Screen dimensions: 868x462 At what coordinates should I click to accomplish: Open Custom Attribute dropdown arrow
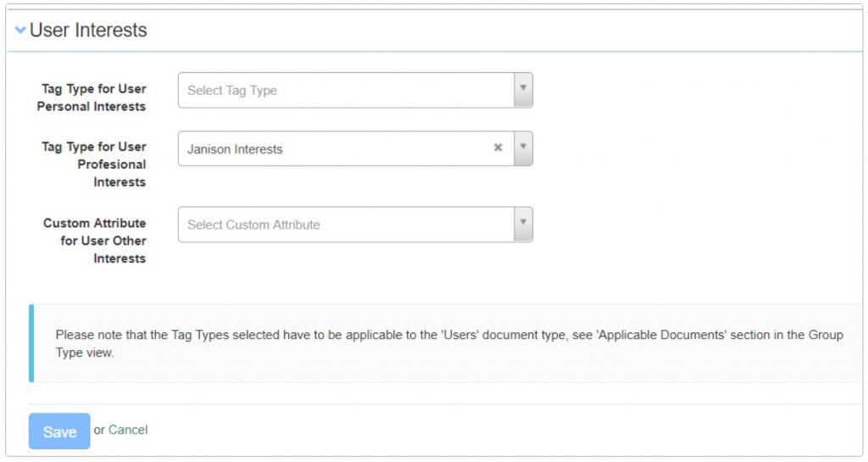[x=523, y=224]
